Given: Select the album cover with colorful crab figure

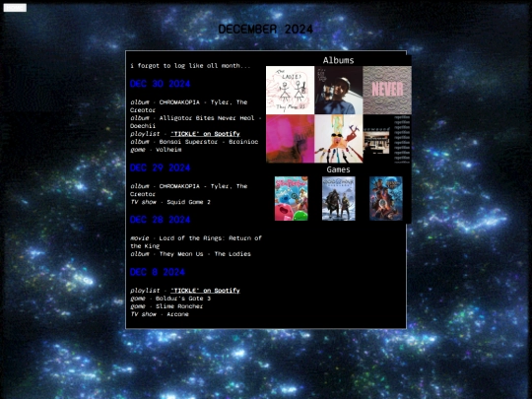Looking at the screenshot, I should pos(339,139).
